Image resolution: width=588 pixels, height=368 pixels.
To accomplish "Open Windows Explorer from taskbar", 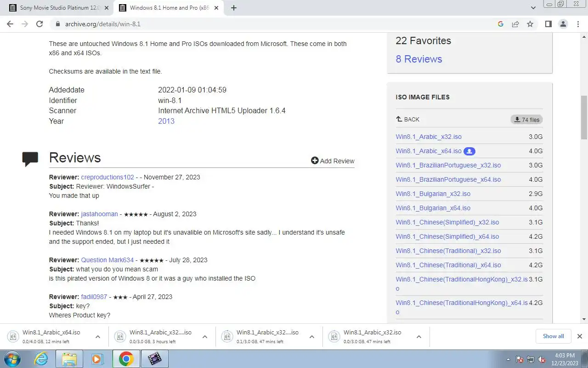I will [x=69, y=359].
